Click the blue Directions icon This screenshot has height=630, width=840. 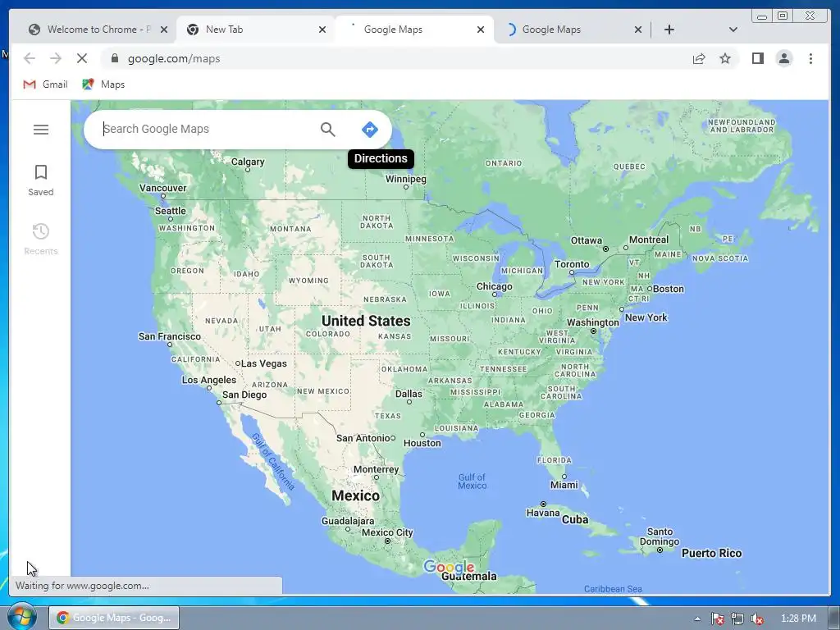pyautogui.click(x=370, y=129)
